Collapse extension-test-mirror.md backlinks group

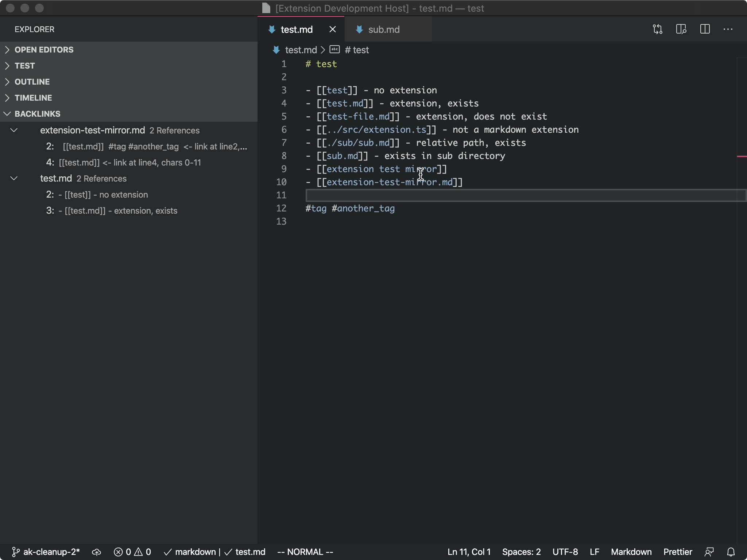14,130
